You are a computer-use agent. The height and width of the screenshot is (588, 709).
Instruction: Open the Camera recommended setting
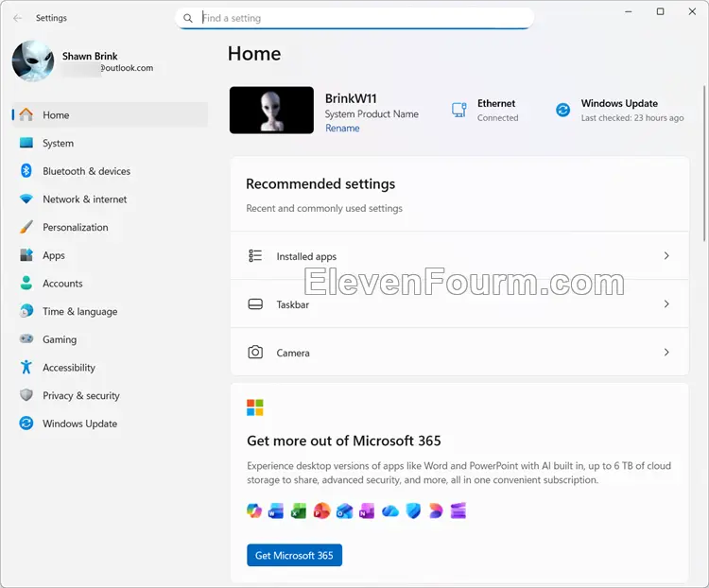[x=459, y=352]
